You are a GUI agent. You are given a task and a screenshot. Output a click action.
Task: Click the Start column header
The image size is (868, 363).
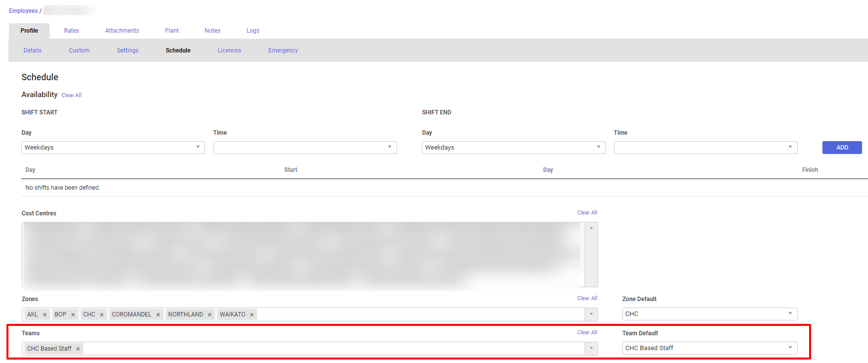point(291,170)
